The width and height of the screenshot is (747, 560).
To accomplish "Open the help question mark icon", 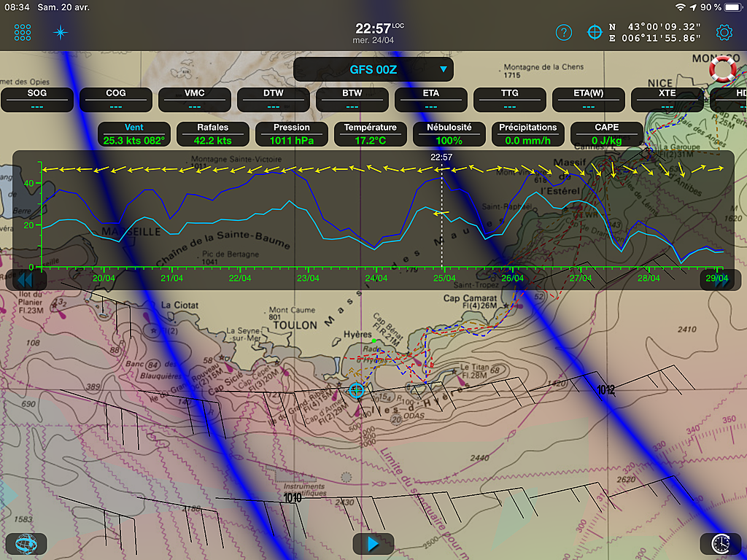I will tap(564, 32).
